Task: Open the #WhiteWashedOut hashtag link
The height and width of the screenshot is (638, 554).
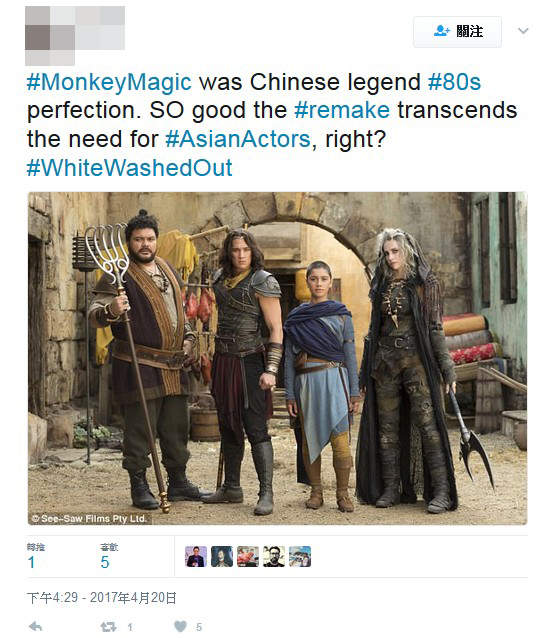Action: pos(129,168)
